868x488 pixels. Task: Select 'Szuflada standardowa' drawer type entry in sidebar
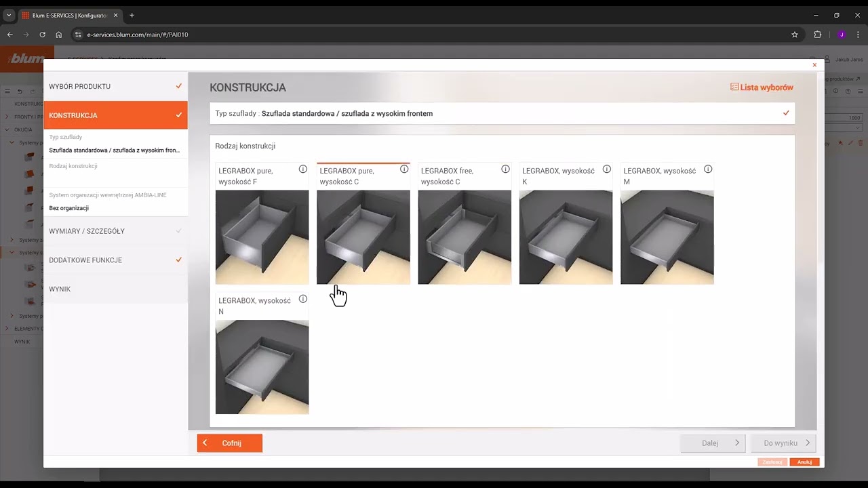(115, 150)
